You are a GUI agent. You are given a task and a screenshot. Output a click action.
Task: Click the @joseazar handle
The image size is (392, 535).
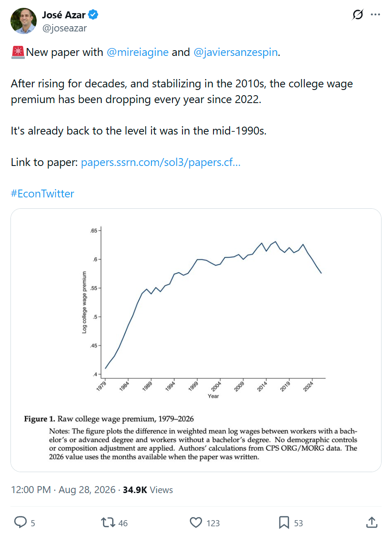[x=64, y=28]
